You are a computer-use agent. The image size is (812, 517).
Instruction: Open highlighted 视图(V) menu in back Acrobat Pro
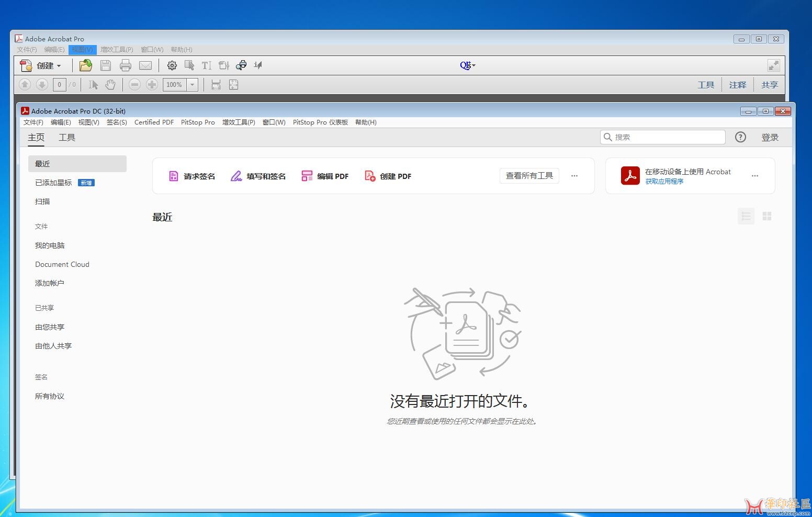pyautogui.click(x=83, y=50)
